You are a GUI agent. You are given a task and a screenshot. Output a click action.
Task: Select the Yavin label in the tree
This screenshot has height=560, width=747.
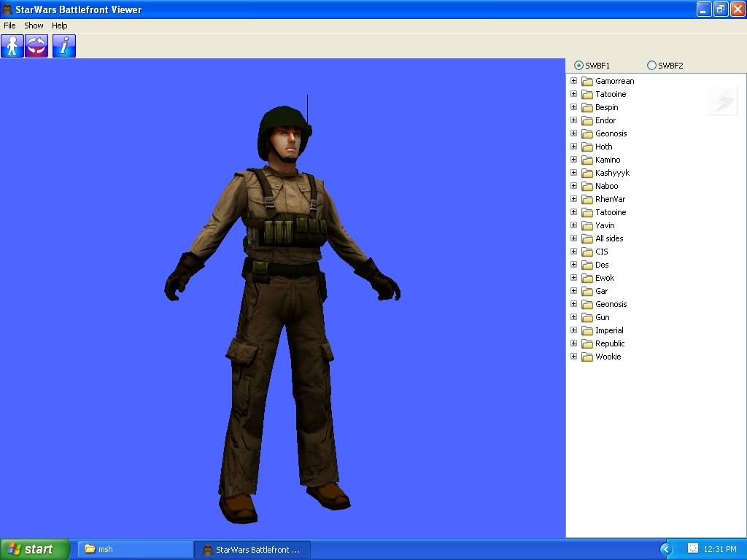point(605,225)
